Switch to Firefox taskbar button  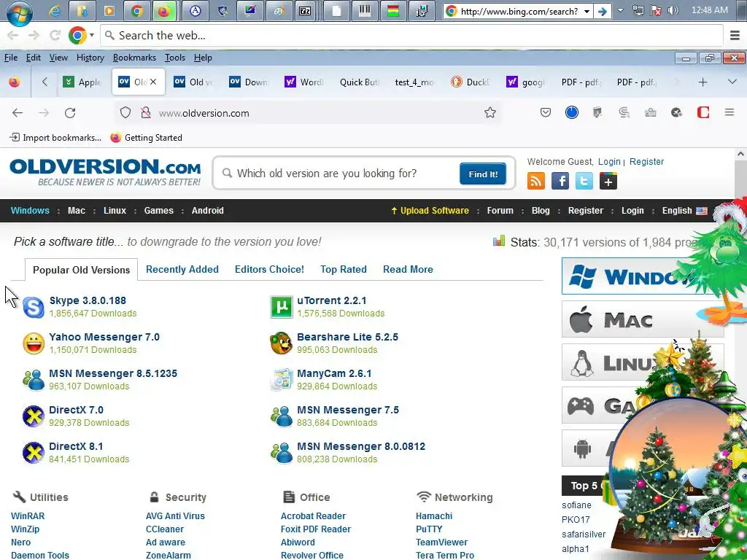point(164,11)
